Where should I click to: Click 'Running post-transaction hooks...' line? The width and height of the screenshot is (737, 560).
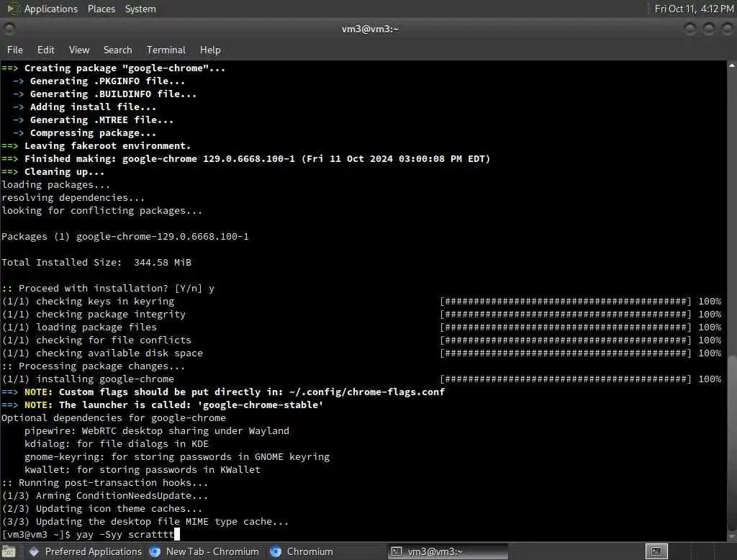(x=105, y=482)
